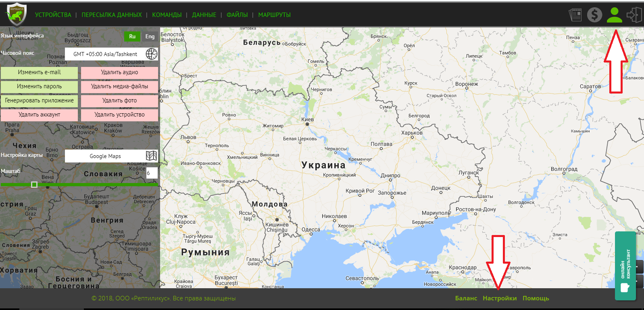
Task: Click the Ростов-на-Дону map label
Action: coord(476,209)
